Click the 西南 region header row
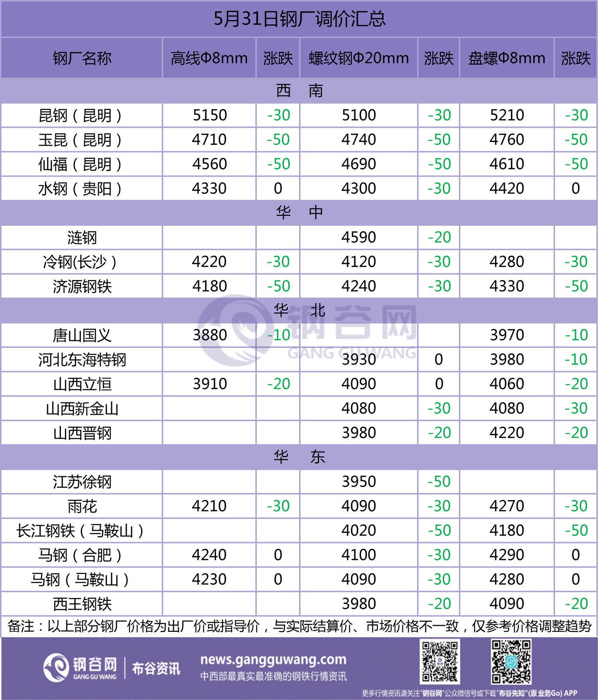Screen dimensions: 598x700 tap(299, 91)
